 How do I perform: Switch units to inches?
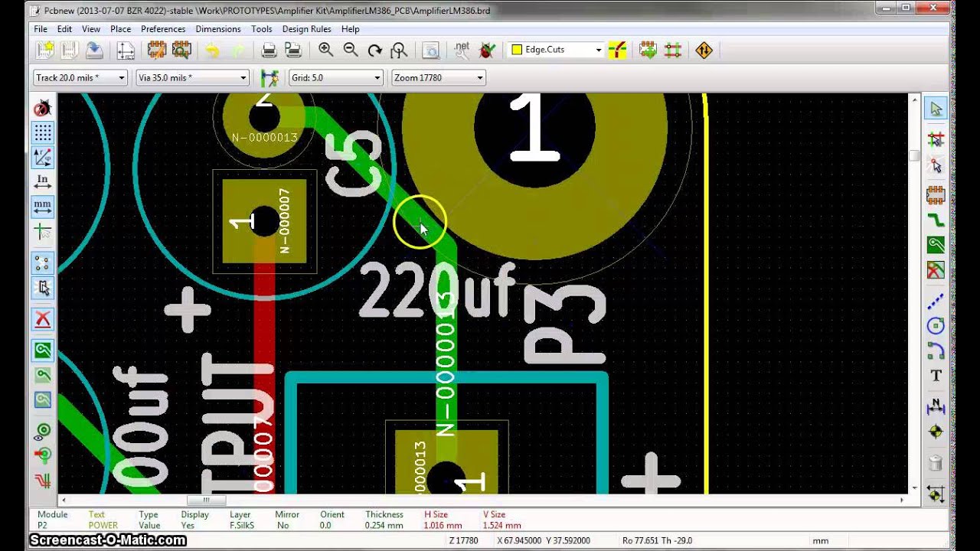[43, 181]
